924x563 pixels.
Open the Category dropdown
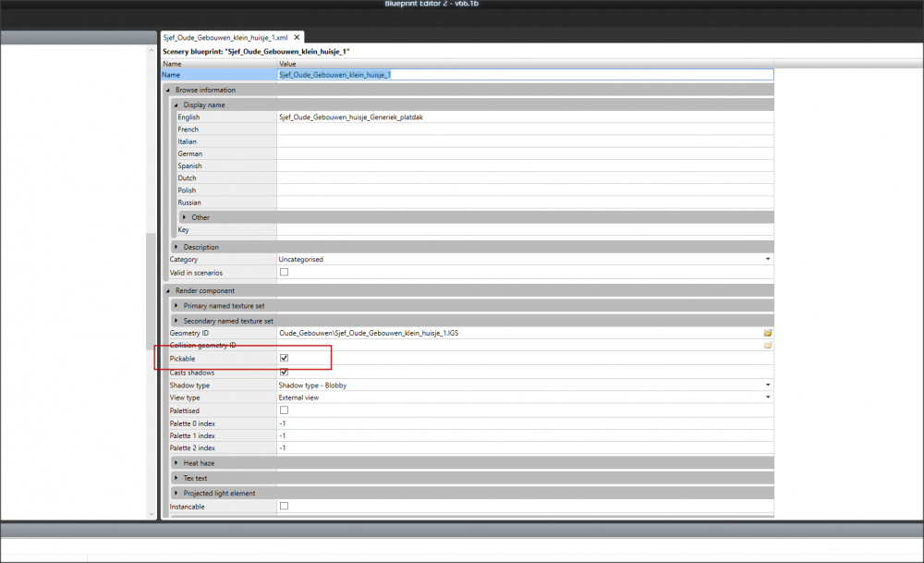pos(767,260)
